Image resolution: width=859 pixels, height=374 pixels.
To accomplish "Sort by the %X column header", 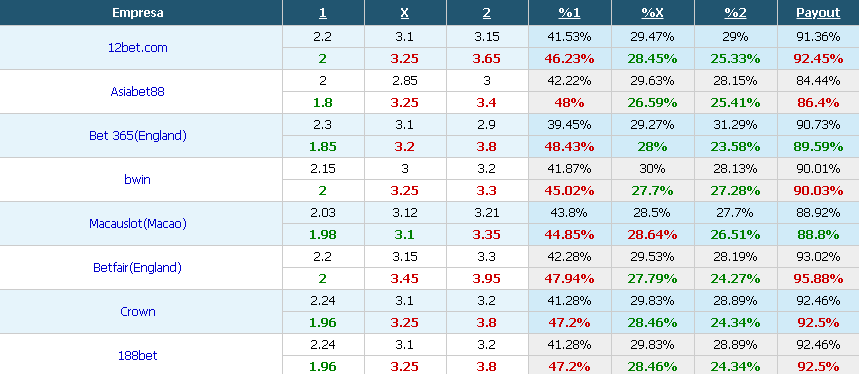I will coord(652,13).
